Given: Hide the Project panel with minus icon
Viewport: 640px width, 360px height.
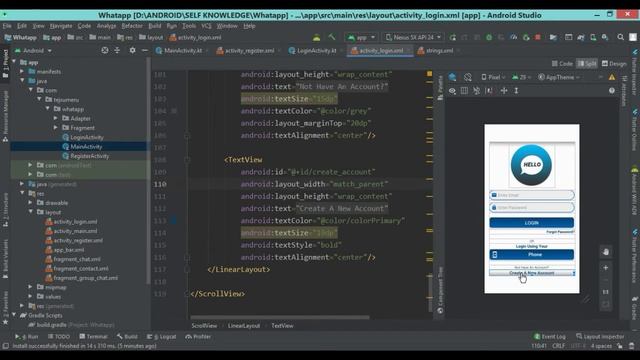Looking at the screenshot, I should [144, 51].
